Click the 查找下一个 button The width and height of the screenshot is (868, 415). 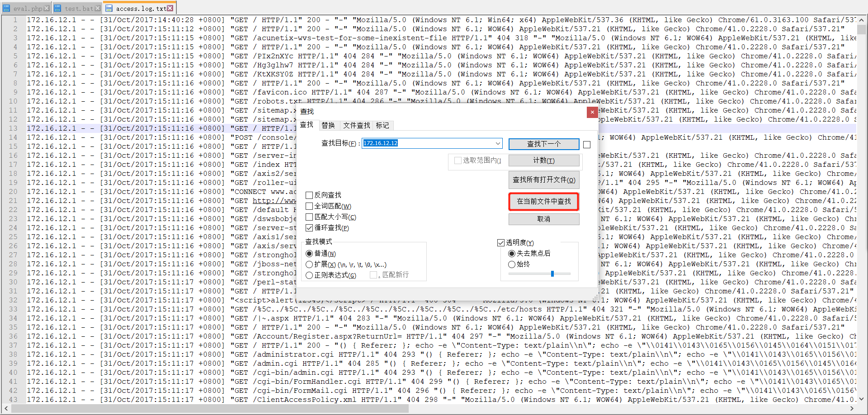(x=544, y=144)
